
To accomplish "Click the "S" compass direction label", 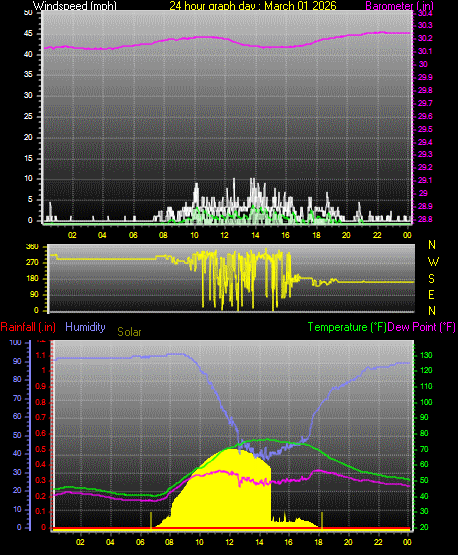I will (431, 279).
